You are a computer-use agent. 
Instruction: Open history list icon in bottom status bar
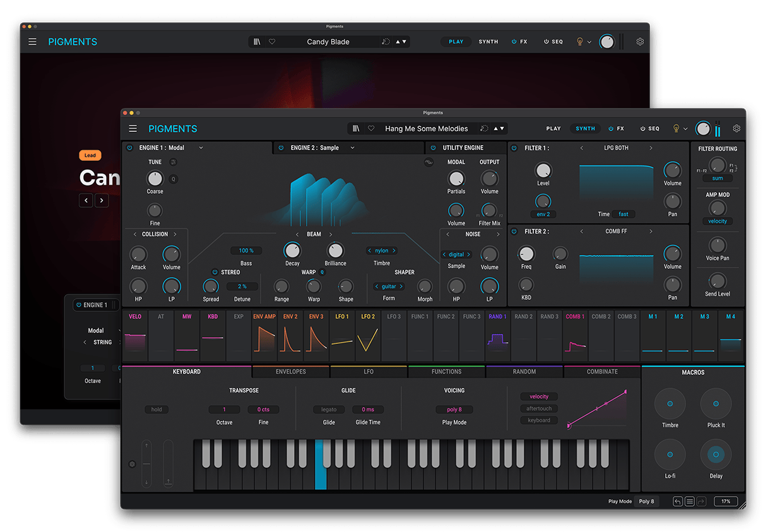coord(690,502)
